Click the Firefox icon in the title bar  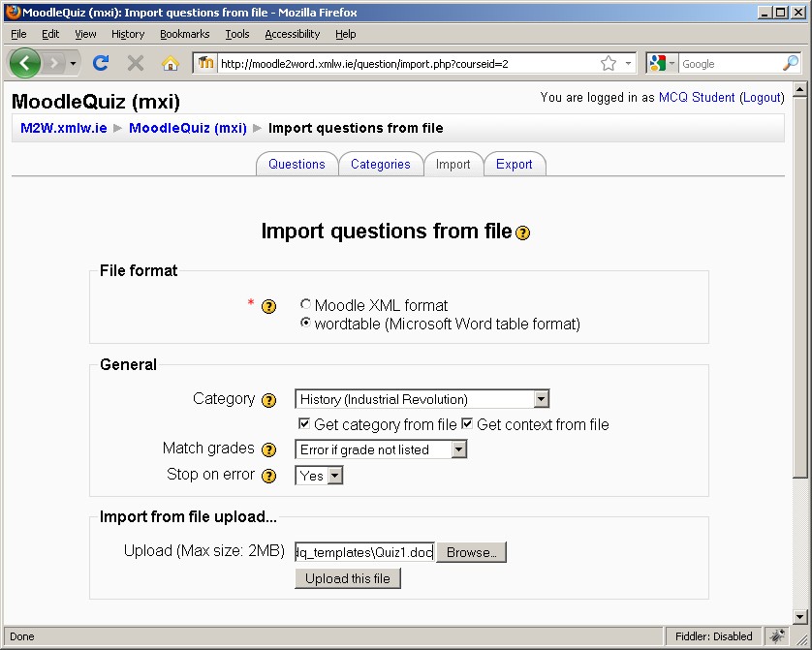pyautogui.click(x=13, y=12)
